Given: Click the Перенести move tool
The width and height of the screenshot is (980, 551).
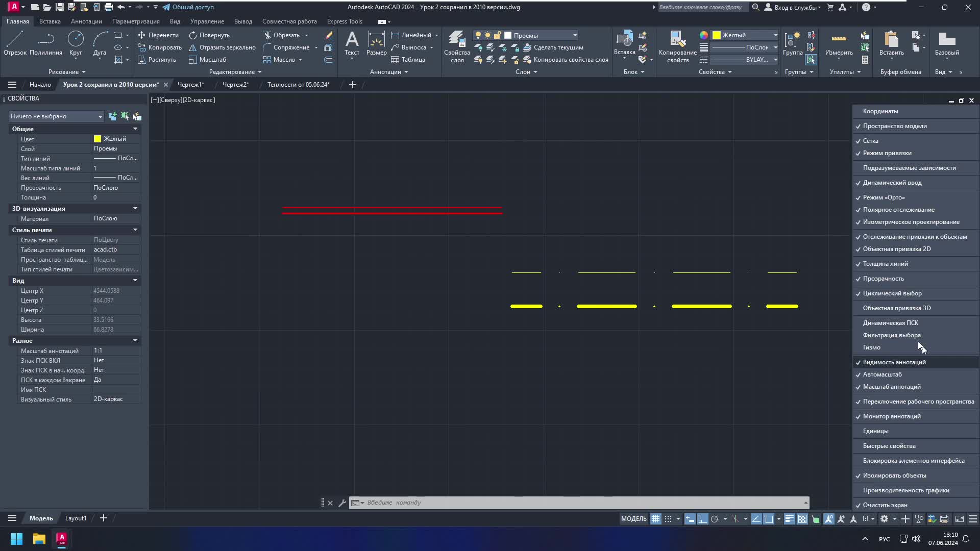Looking at the screenshot, I should point(158,35).
